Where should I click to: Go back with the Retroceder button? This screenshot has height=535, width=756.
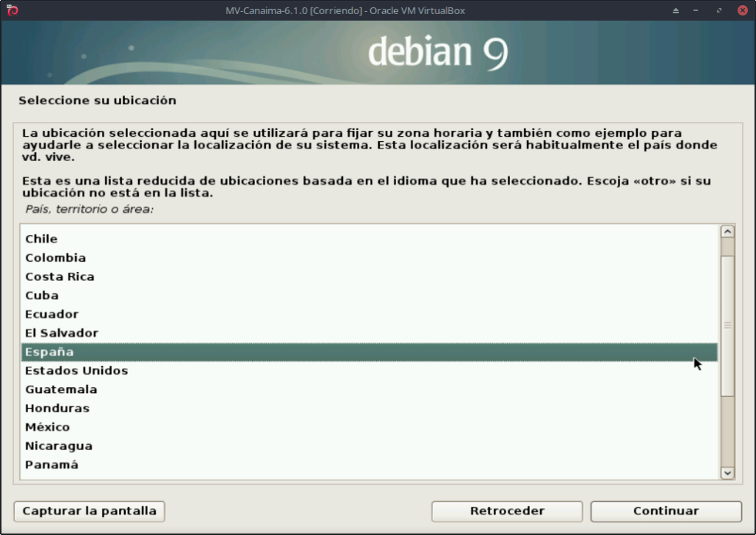point(507,511)
